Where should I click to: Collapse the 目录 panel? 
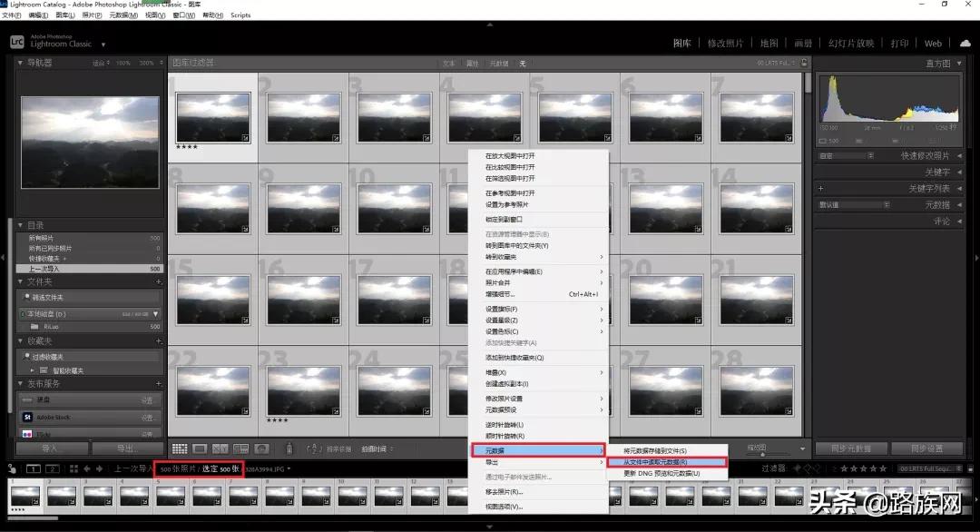click(x=20, y=224)
